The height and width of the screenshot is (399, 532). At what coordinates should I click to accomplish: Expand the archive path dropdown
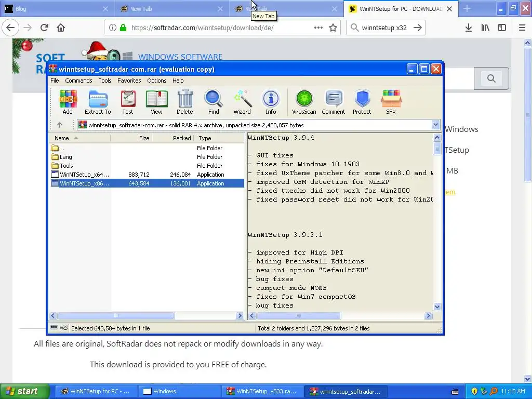click(x=436, y=125)
